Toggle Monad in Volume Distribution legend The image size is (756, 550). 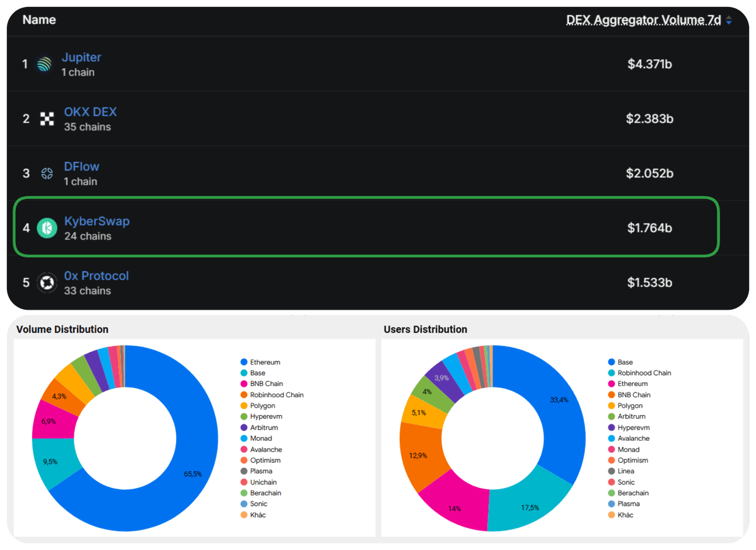pos(257,438)
